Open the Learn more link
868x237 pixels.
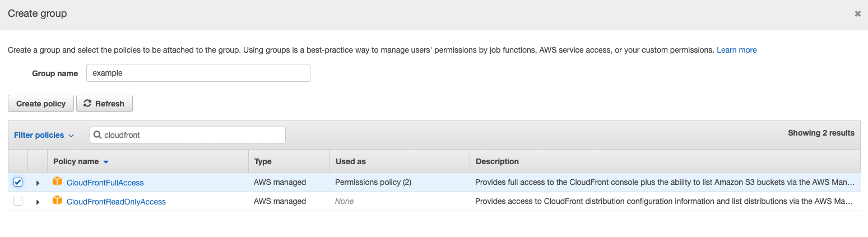point(736,50)
